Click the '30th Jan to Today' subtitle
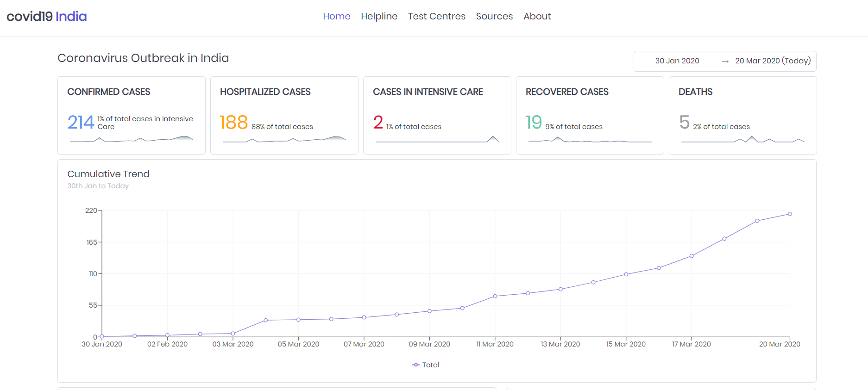 point(98,186)
